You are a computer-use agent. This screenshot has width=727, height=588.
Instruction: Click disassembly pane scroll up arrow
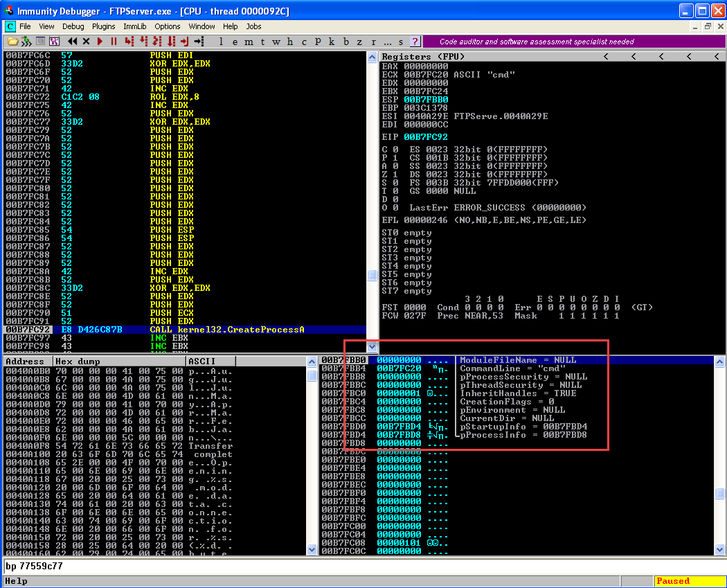click(x=372, y=57)
